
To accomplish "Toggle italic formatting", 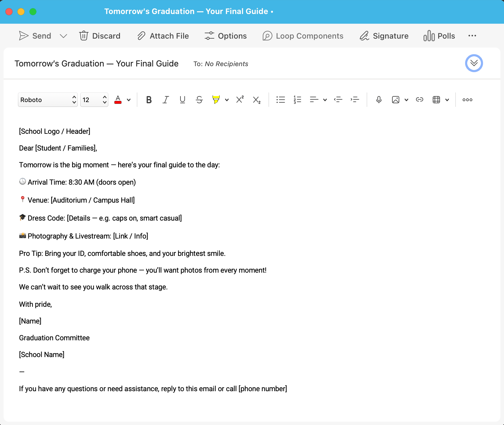I will tap(166, 100).
